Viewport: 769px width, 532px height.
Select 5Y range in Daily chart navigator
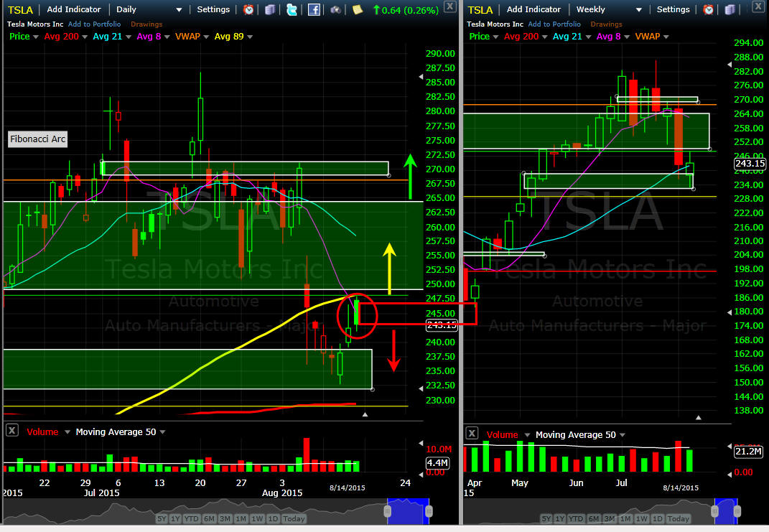click(162, 519)
